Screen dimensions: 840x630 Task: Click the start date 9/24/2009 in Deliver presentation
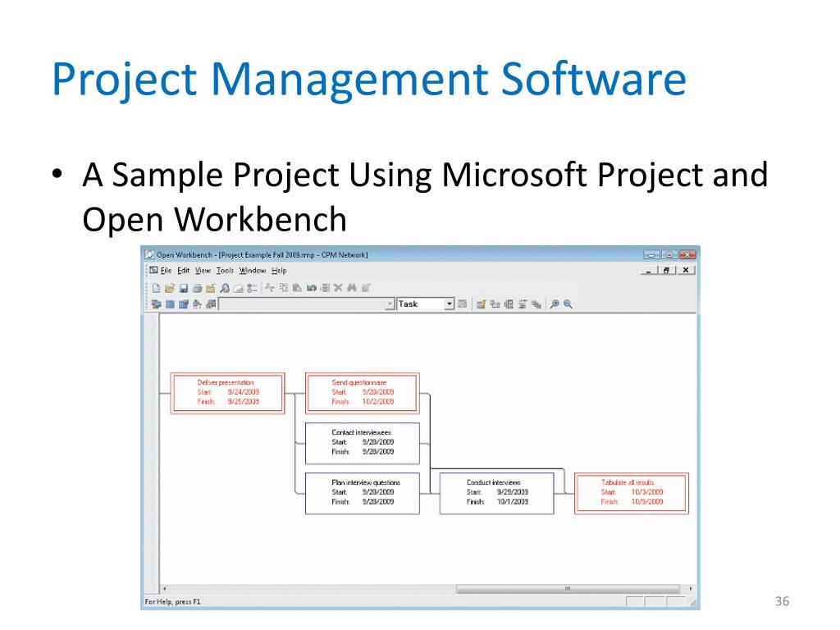point(243,391)
